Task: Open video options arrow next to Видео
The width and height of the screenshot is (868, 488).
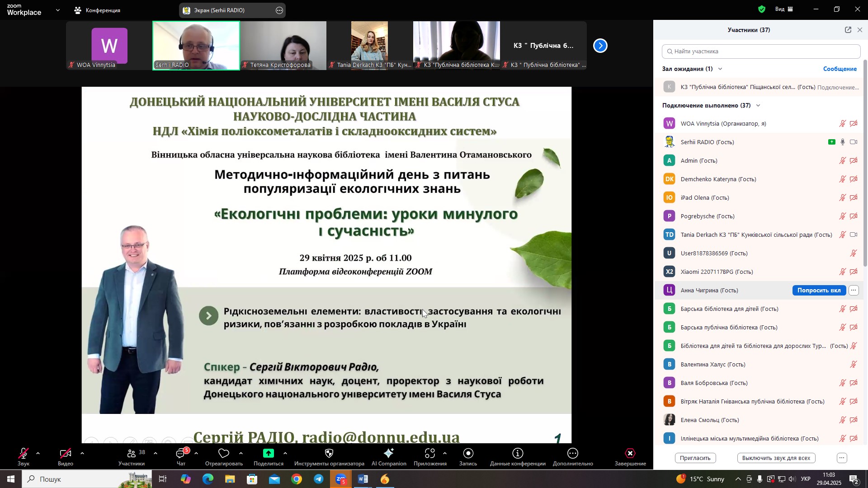Action: pos(82,454)
